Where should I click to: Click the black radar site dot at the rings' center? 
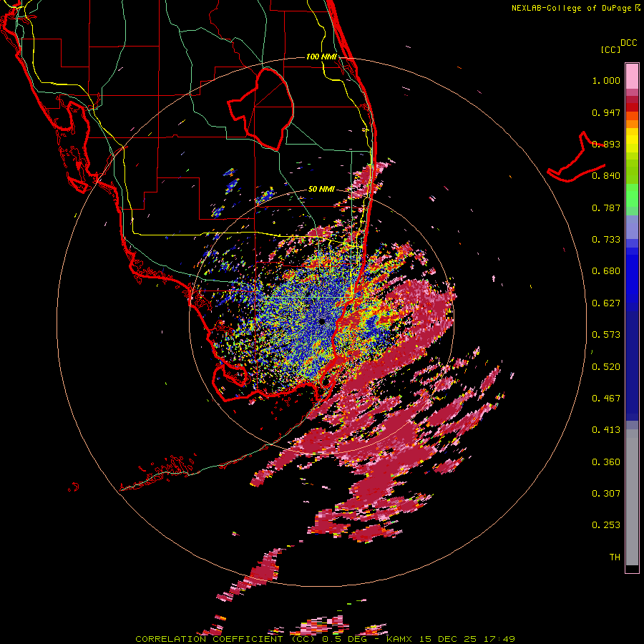(x=322, y=321)
